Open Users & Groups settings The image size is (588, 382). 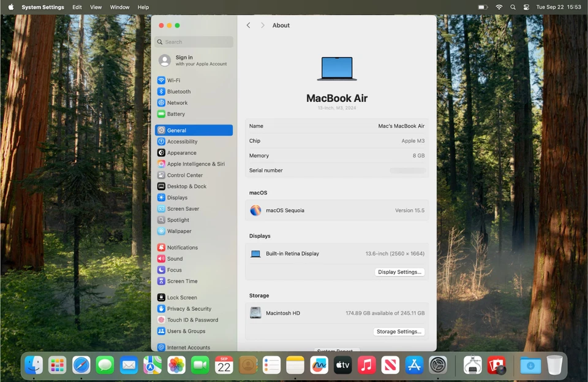(x=194, y=331)
